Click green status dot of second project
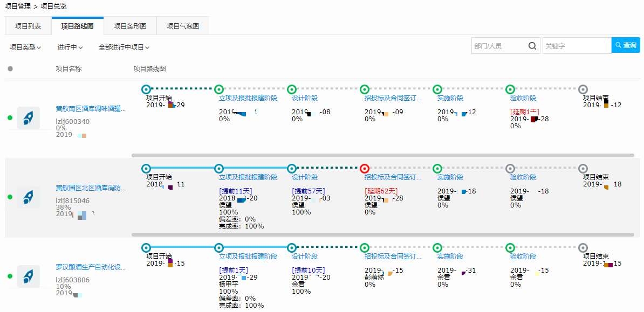The image size is (644, 312). [10, 197]
